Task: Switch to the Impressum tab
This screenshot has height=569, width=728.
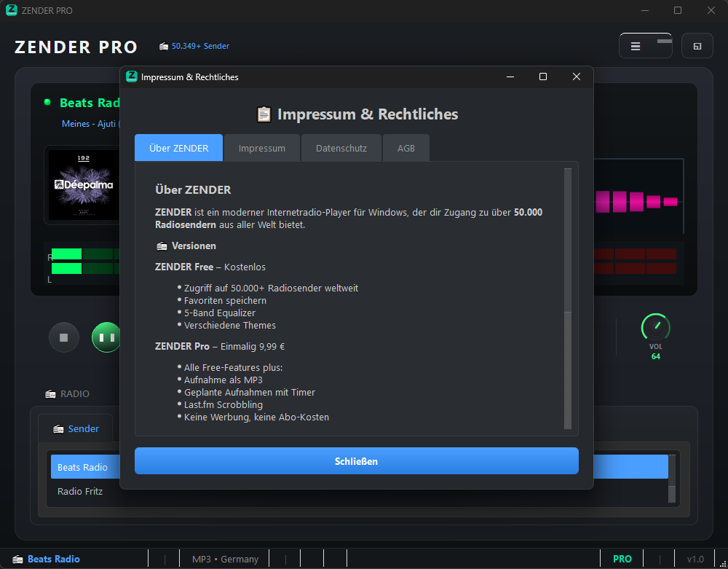Action: pos(262,148)
